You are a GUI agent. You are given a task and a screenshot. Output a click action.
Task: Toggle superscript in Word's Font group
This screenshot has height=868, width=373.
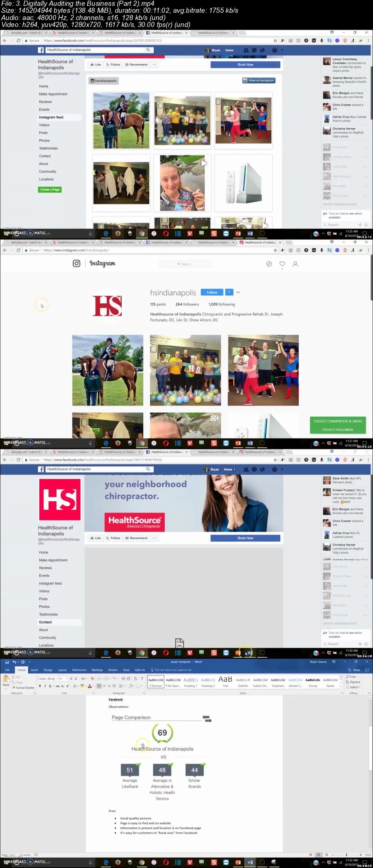68,686
